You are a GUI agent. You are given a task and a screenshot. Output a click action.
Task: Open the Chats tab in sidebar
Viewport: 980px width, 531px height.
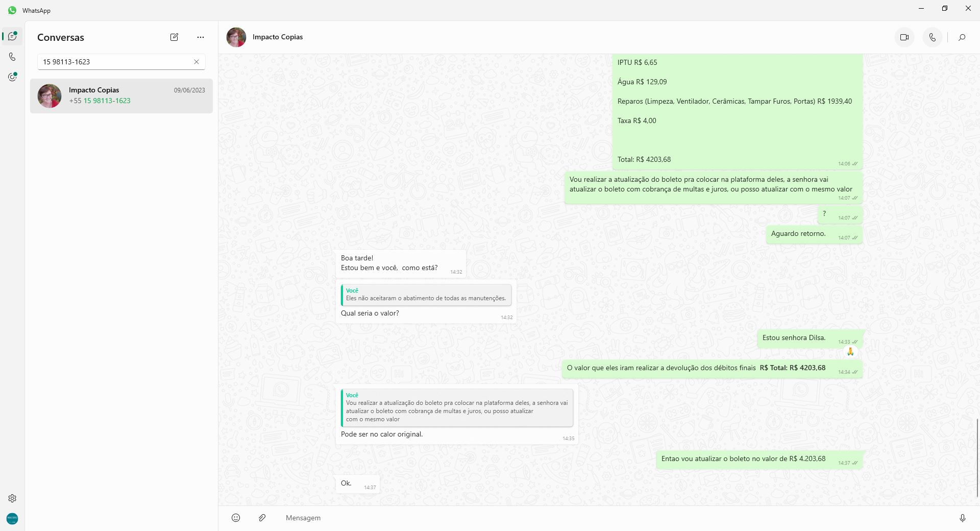pyautogui.click(x=12, y=36)
